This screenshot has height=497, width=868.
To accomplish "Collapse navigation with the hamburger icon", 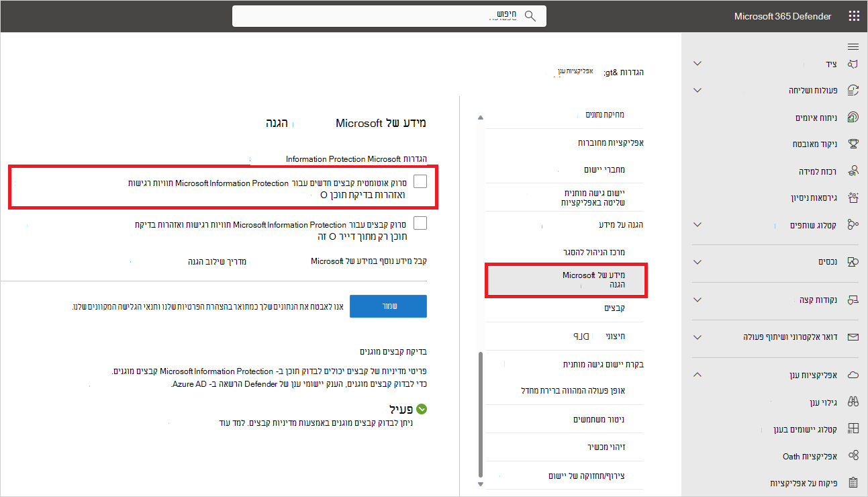I will pos(853,46).
